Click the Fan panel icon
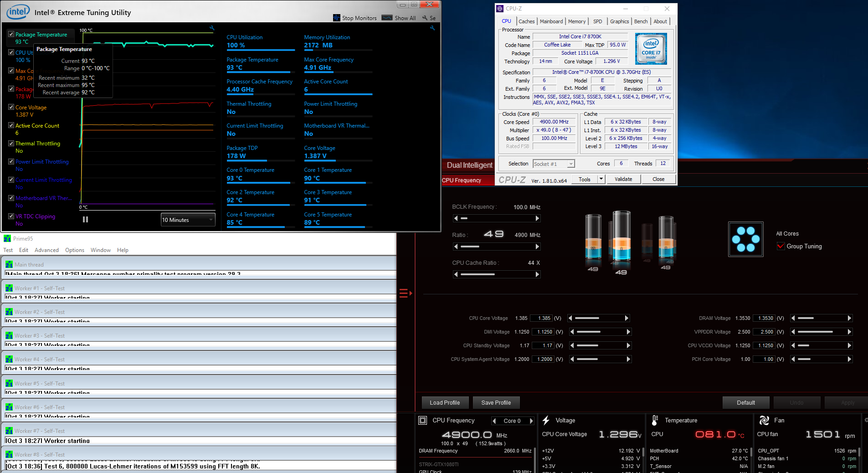868x473 pixels. pos(764,421)
